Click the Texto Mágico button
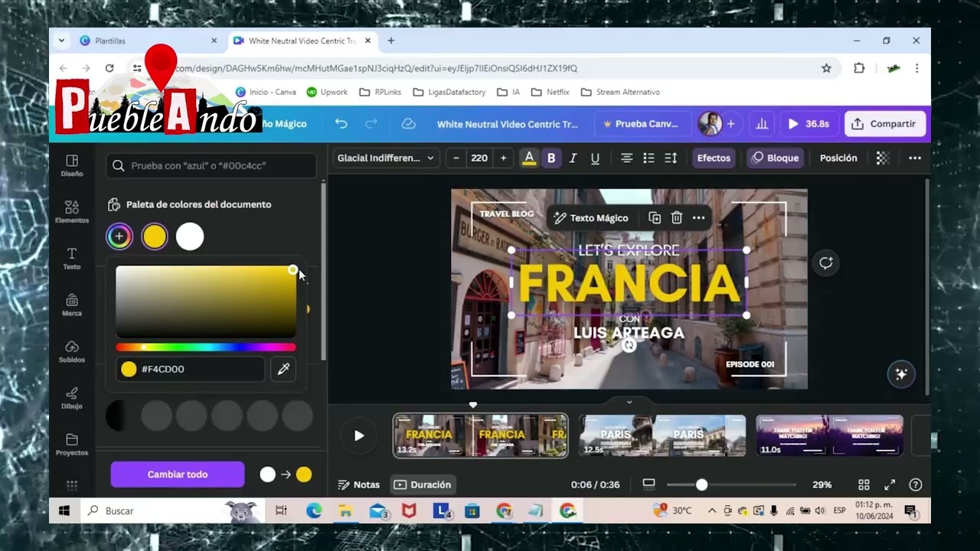 point(591,218)
